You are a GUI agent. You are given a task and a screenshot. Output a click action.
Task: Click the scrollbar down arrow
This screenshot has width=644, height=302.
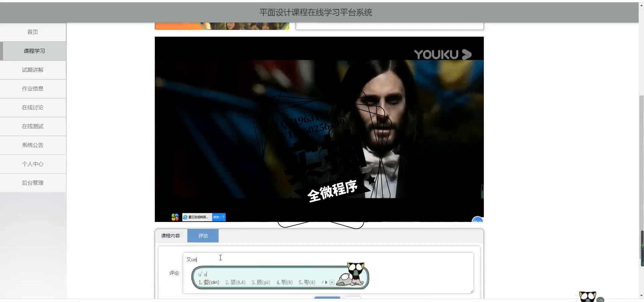pos(641,296)
